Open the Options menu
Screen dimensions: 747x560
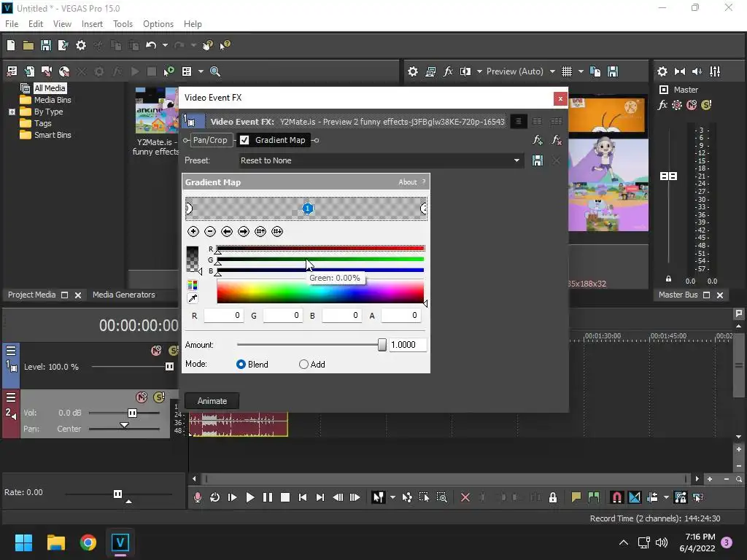pyautogui.click(x=158, y=24)
